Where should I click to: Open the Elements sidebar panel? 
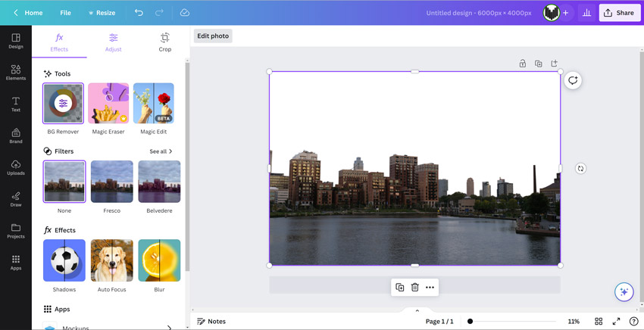pyautogui.click(x=16, y=73)
